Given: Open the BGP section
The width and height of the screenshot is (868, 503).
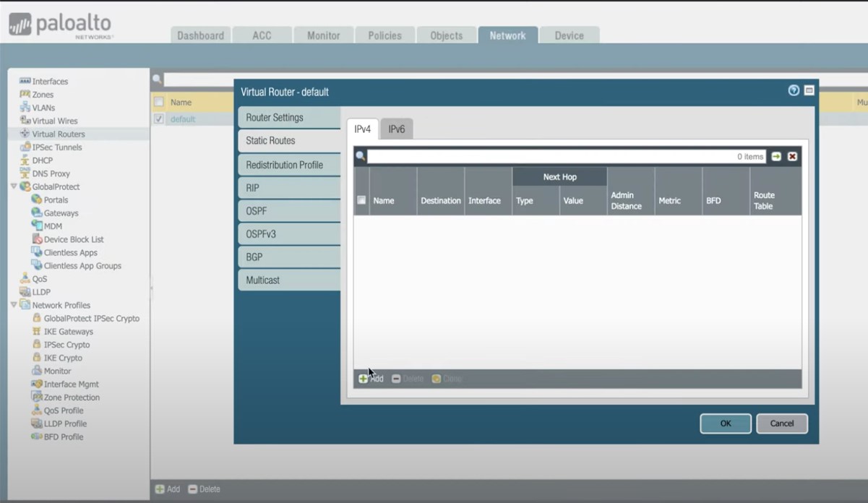Looking at the screenshot, I should [x=289, y=257].
